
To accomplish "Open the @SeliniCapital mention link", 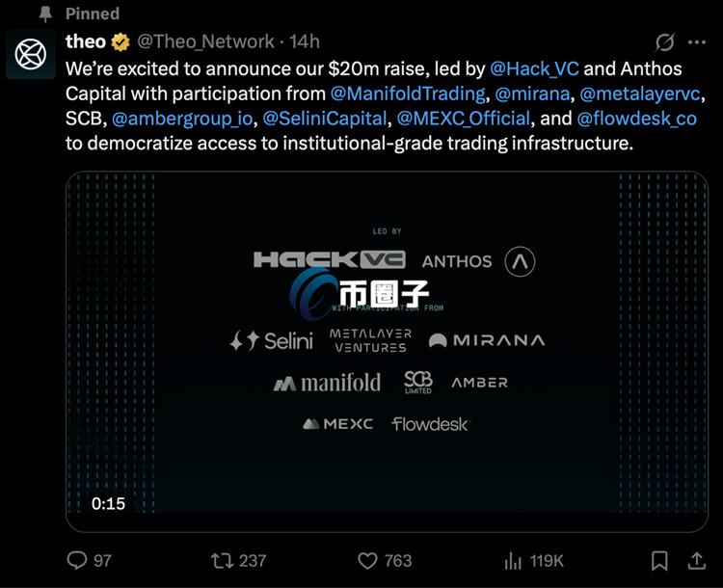I will (x=325, y=119).
